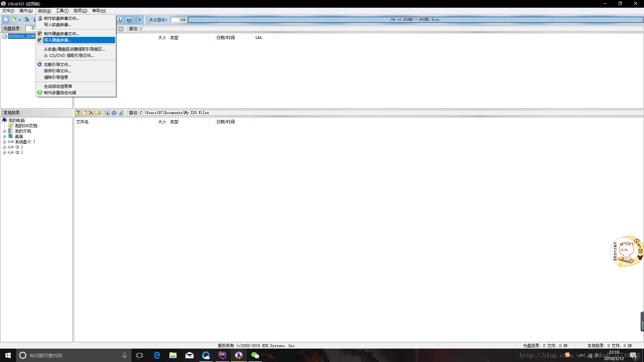Click the Add files to image icon
Image resolution: width=644 pixels, height=362 pixels.
[x=107, y=113]
